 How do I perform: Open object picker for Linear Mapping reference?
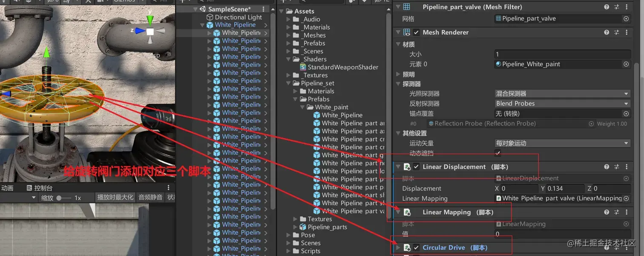click(x=626, y=198)
